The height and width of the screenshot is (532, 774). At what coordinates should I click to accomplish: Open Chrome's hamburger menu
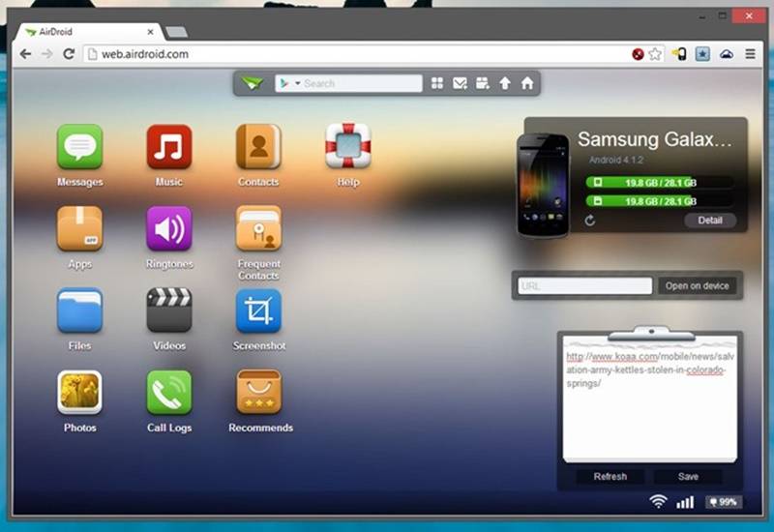click(x=751, y=54)
